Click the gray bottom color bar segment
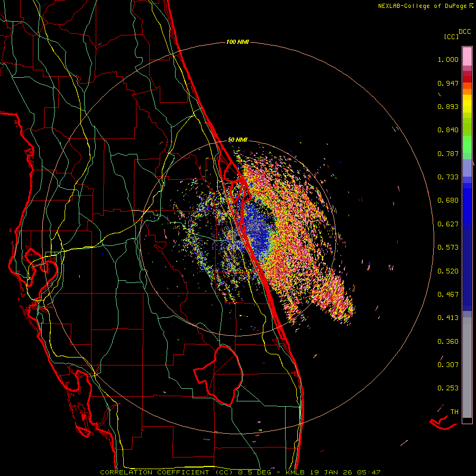The width and height of the screenshot is (476, 476). pos(467,368)
